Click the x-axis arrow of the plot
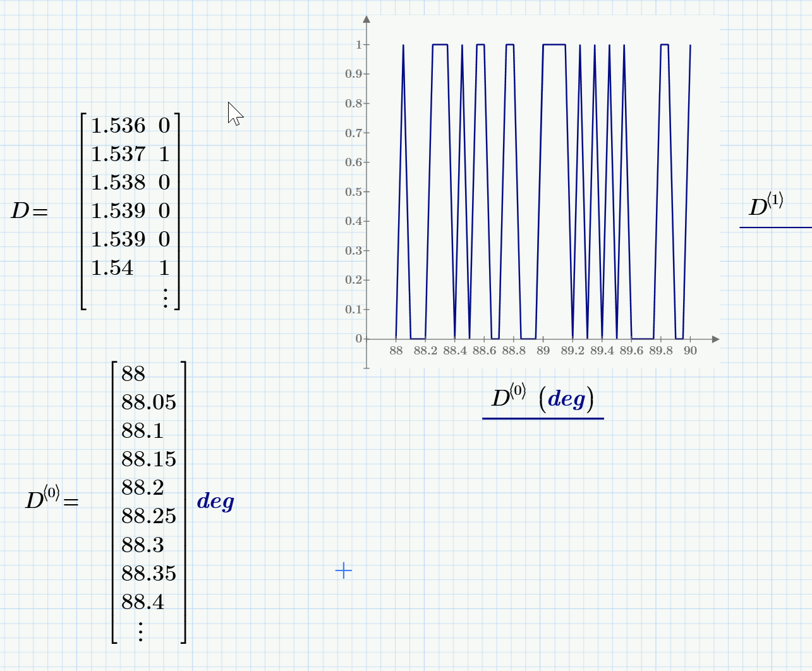The height and width of the screenshot is (671, 812). [x=714, y=339]
